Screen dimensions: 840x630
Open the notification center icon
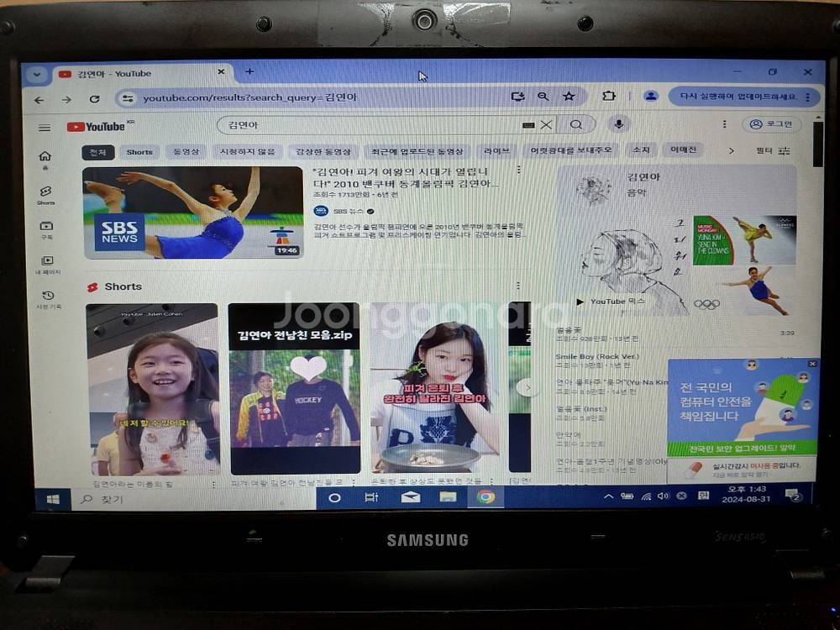(793, 496)
